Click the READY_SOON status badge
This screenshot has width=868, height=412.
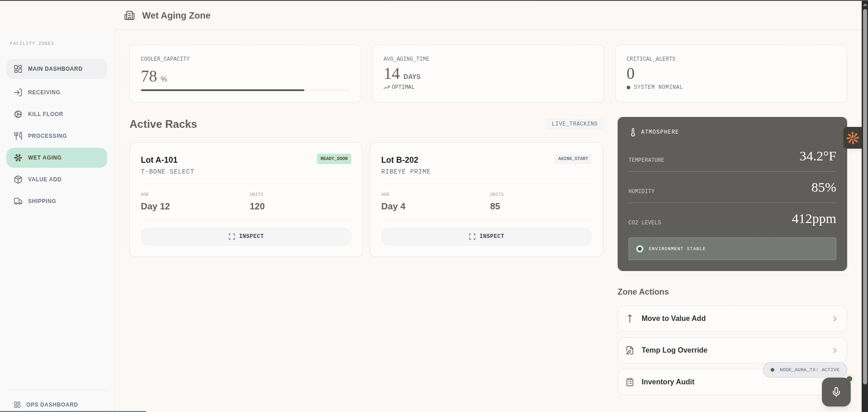click(x=334, y=159)
